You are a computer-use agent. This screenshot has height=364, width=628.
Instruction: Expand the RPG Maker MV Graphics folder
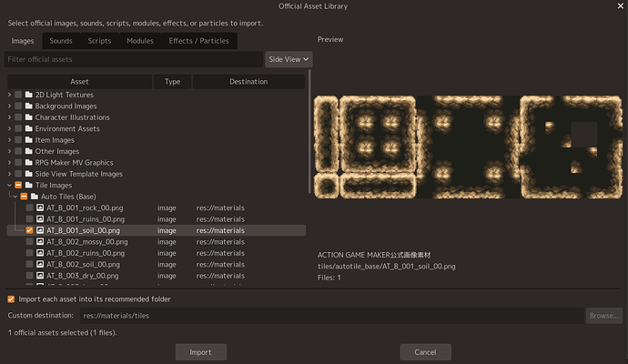click(x=10, y=163)
